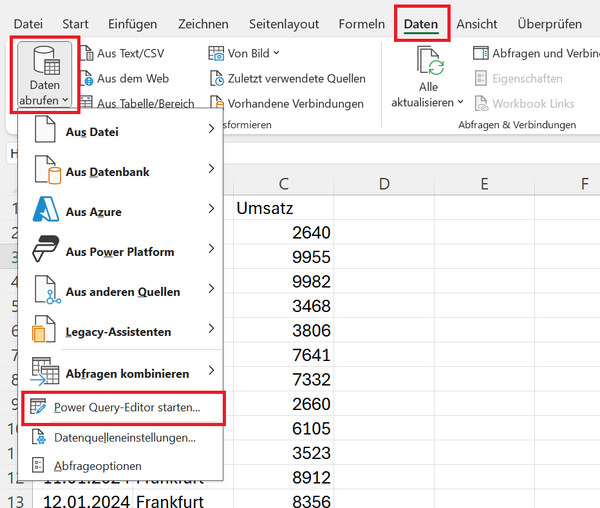The image size is (600, 508).
Task: Click the Aus Text/CSV icon
Action: (x=87, y=53)
